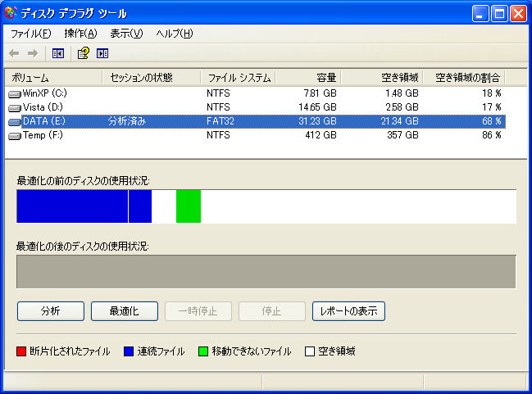Click the action pane toolbar icon right of Help

102,53
